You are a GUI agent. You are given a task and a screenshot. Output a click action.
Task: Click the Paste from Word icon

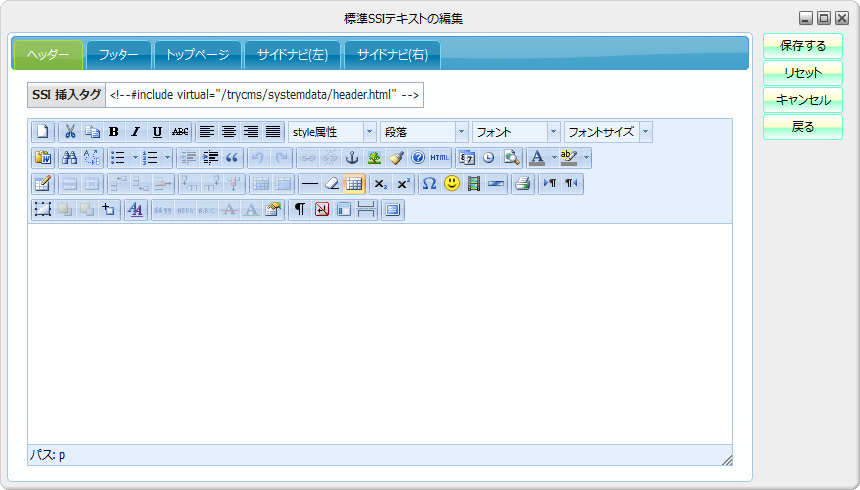[x=43, y=158]
